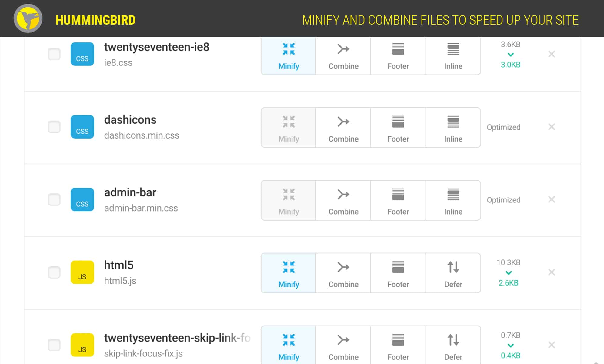The image size is (604, 364).
Task: Select the twentyseventeen-ie8 file checkbox
Action: pyautogui.click(x=54, y=55)
